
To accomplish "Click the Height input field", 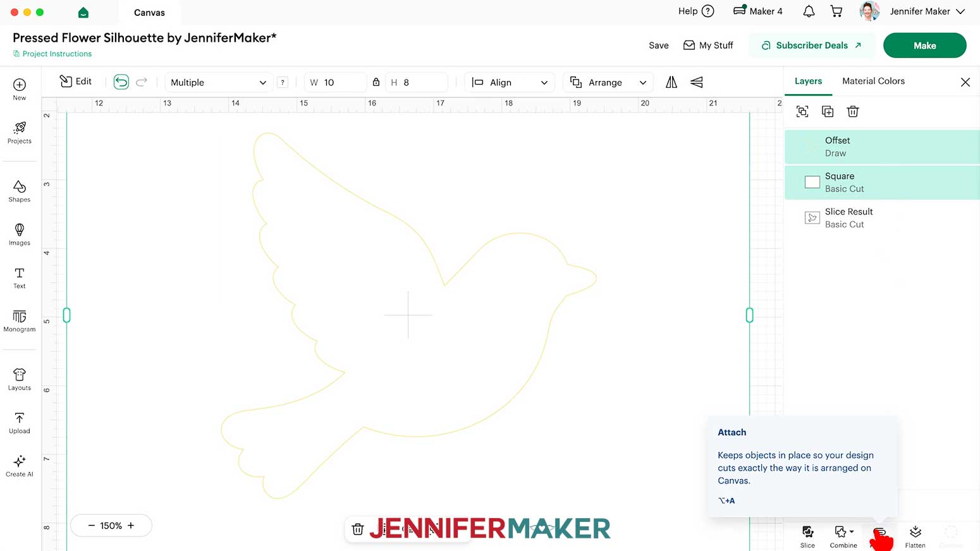I will coord(416,82).
